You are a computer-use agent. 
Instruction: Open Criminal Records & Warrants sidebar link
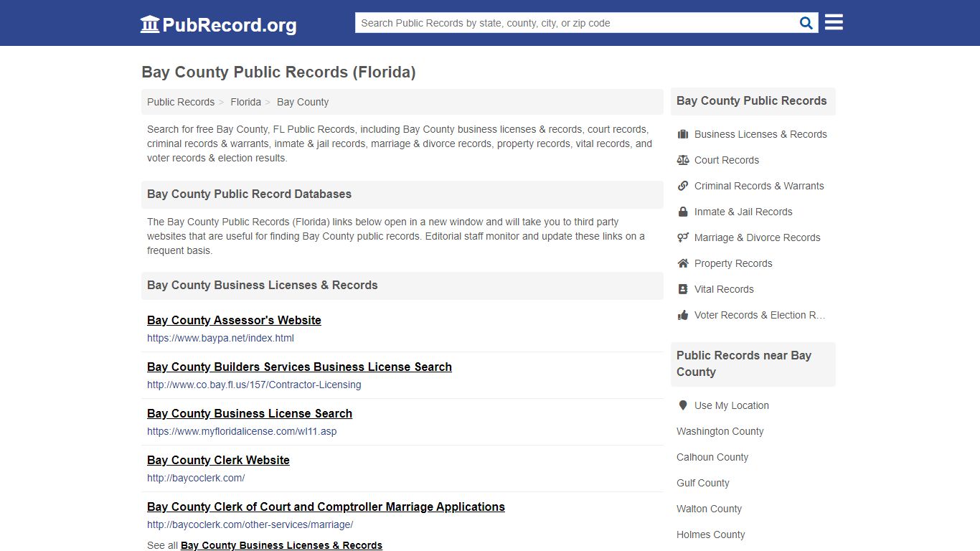pyautogui.click(x=759, y=186)
